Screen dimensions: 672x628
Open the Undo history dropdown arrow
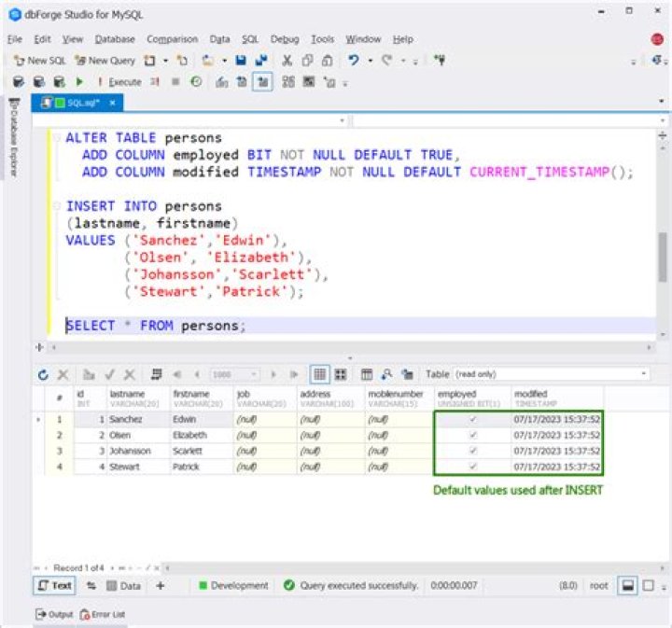371,61
